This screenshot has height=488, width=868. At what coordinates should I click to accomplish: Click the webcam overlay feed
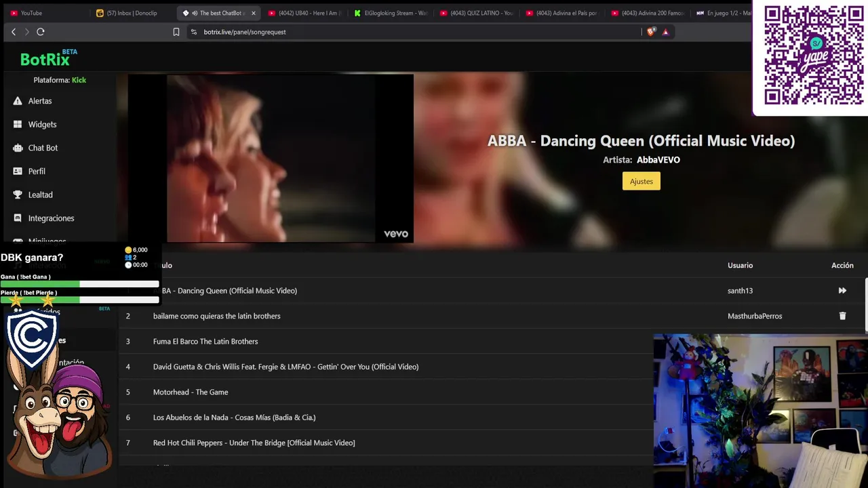tap(760, 410)
